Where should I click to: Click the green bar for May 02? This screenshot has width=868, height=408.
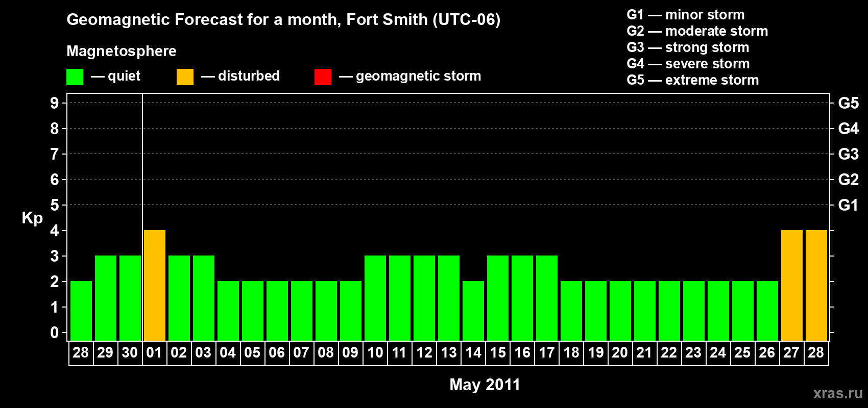pyautogui.click(x=179, y=298)
